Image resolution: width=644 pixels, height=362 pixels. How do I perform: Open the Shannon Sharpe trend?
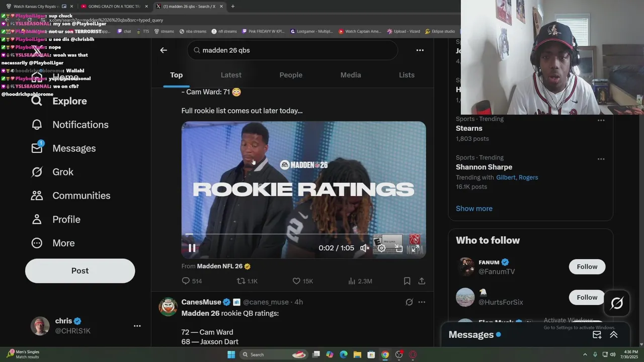pos(484,167)
